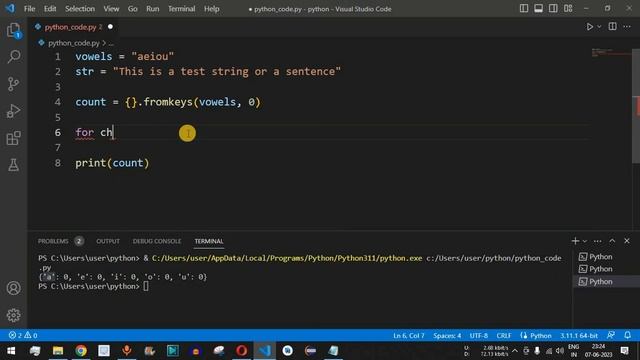Open the Help menu

[x=211, y=9]
